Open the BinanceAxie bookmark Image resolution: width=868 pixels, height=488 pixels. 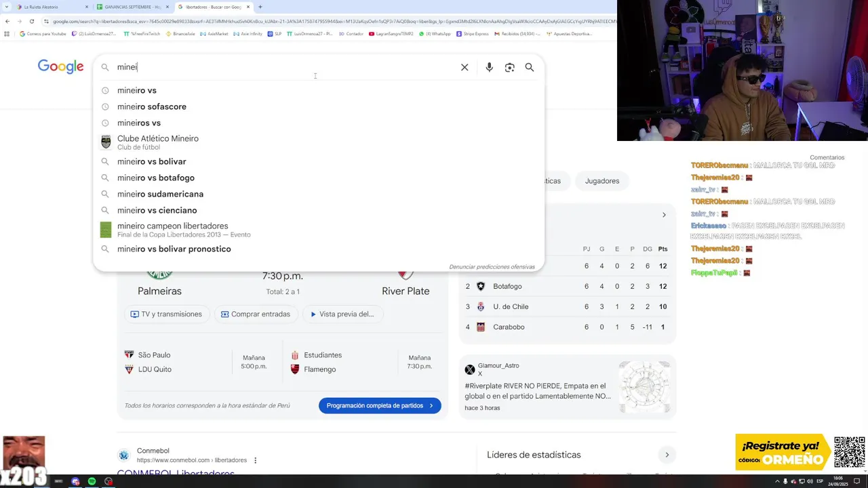pyautogui.click(x=180, y=33)
